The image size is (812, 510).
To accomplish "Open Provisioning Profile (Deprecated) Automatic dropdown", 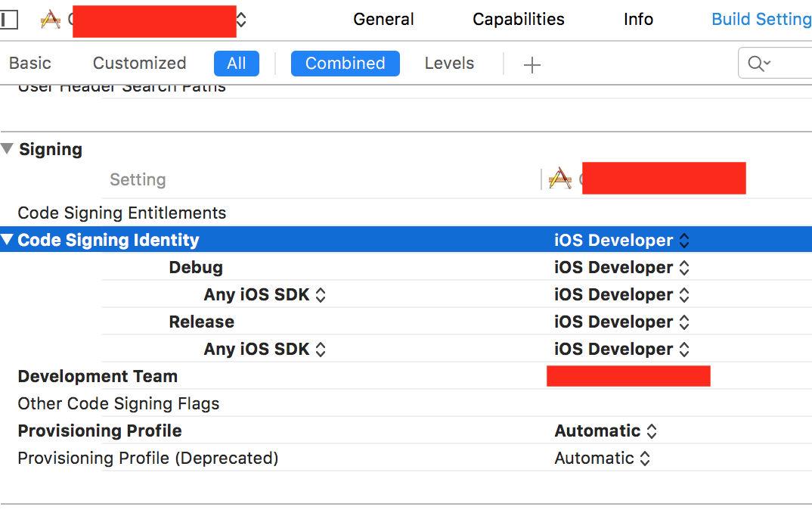I will (603, 458).
